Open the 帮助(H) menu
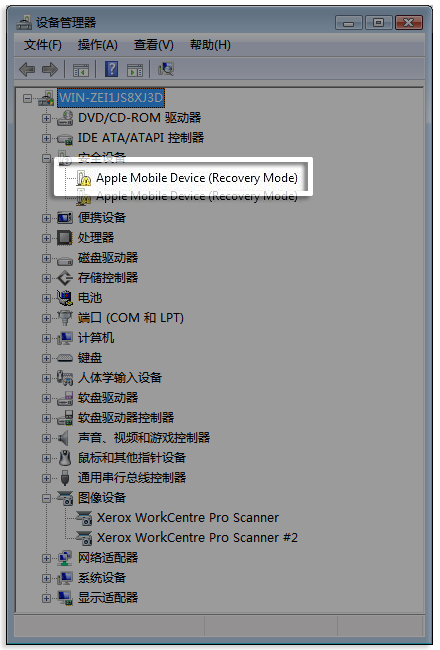 (x=210, y=45)
